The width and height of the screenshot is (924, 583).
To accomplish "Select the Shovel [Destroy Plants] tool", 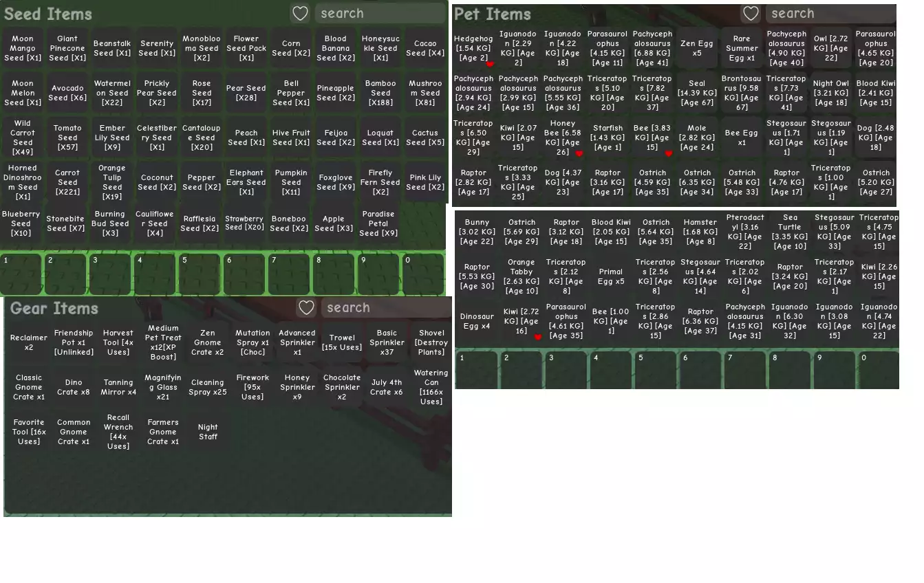I will click(431, 342).
